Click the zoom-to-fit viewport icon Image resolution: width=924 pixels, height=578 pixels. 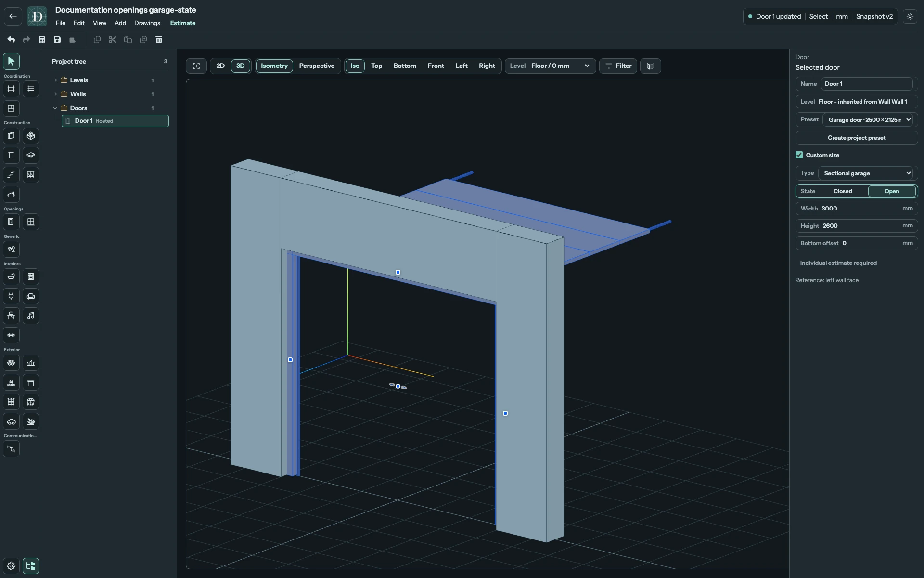coord(196,66)
